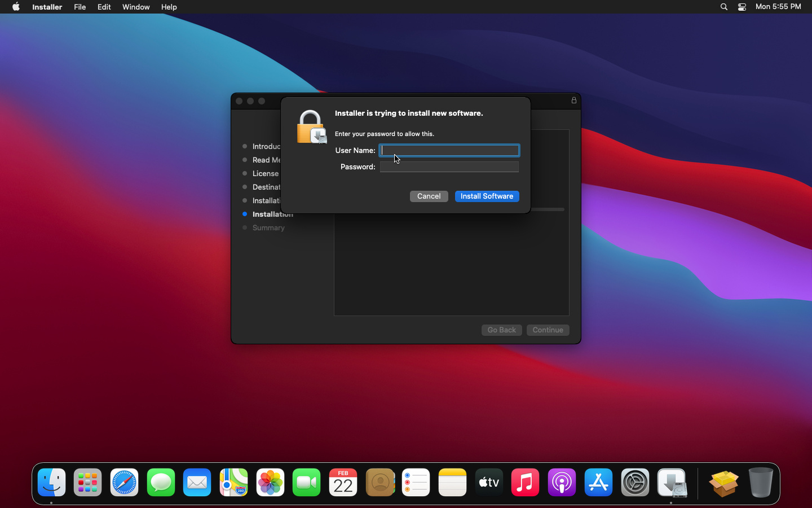Open the Trash in the Dock
Viewport: 812px width, 508px height.
tap(760, 483)
